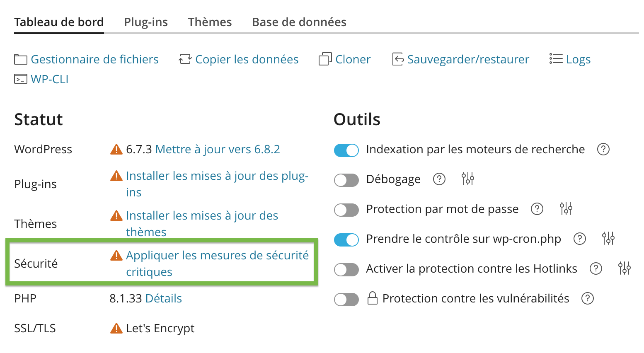This screenshot has height=353, width=644.
Task: Open wp-cron.php control settings icon
Action: [608, 239]
